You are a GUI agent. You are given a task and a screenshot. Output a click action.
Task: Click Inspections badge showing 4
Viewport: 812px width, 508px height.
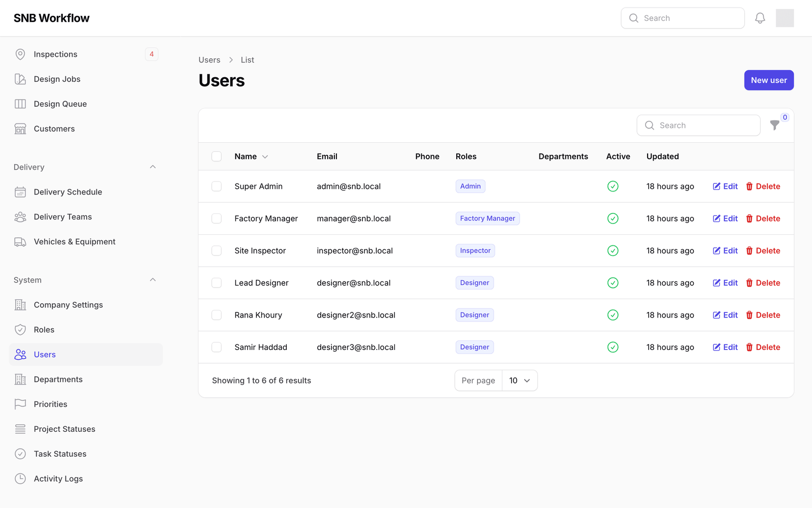pyautogui.click(x=151, y=54)
